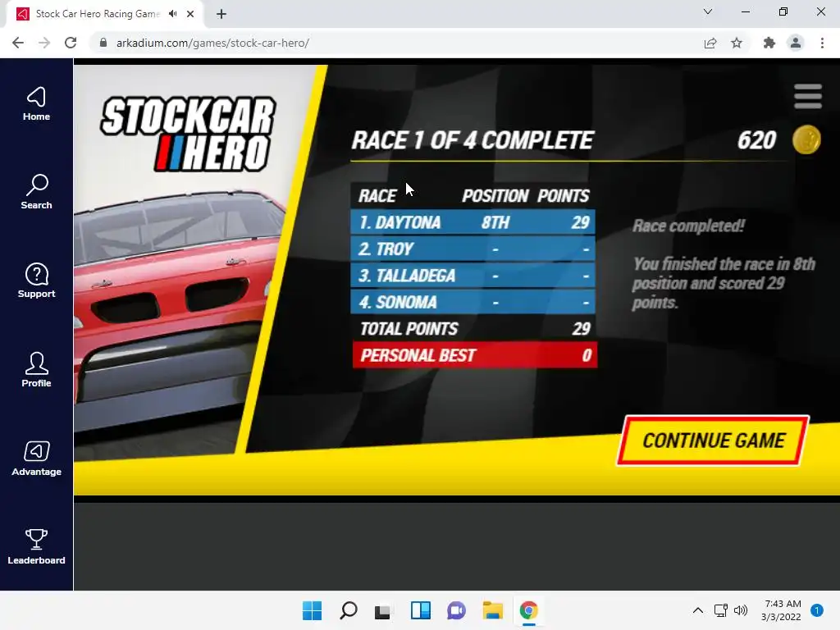Click the Continue Game button

click(713, 441)
